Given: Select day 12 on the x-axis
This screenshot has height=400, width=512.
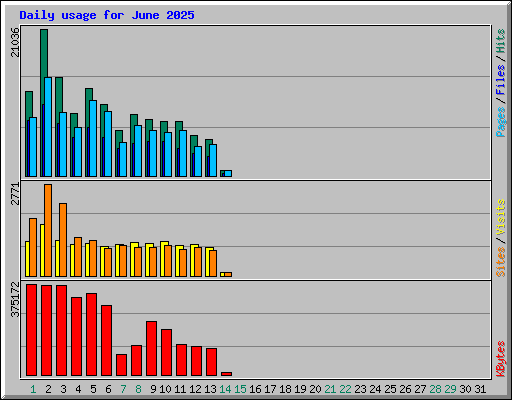Looking at the screenshot, I should click(x=195, y=389).
